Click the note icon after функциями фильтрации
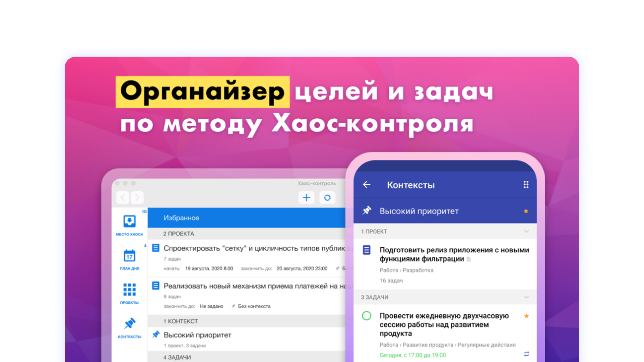 click(469, 259)
